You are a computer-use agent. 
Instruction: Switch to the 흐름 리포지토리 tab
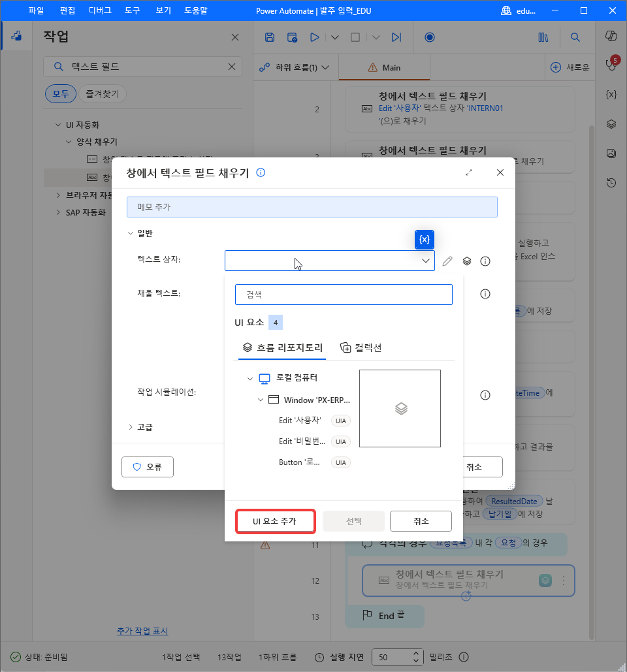click(282, 347)
